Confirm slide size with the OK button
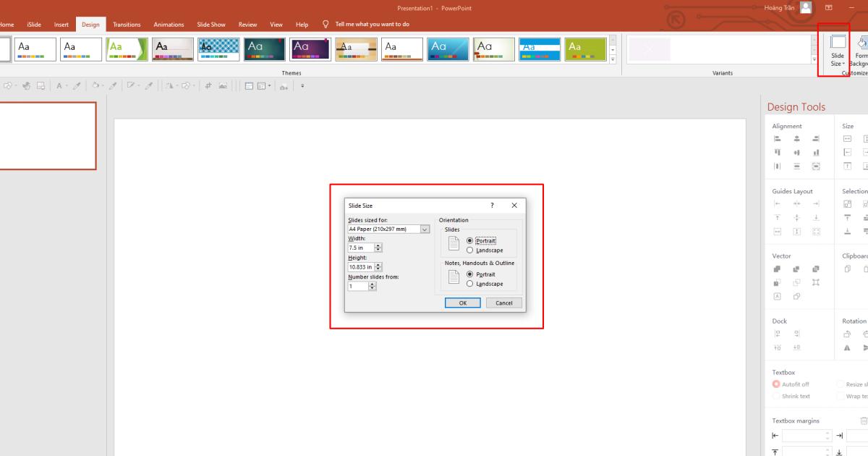The width and height of the screenshot is (868, 456). (x=463, y=303)
